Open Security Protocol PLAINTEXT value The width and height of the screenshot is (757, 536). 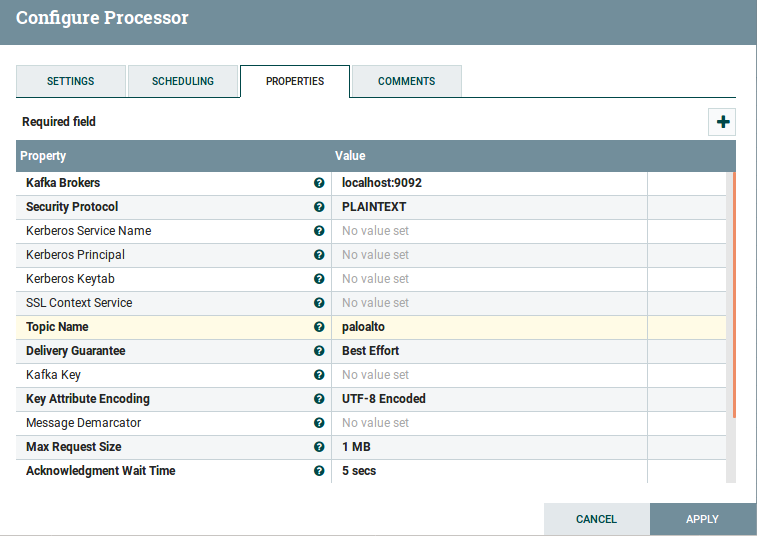pos(489,207)
